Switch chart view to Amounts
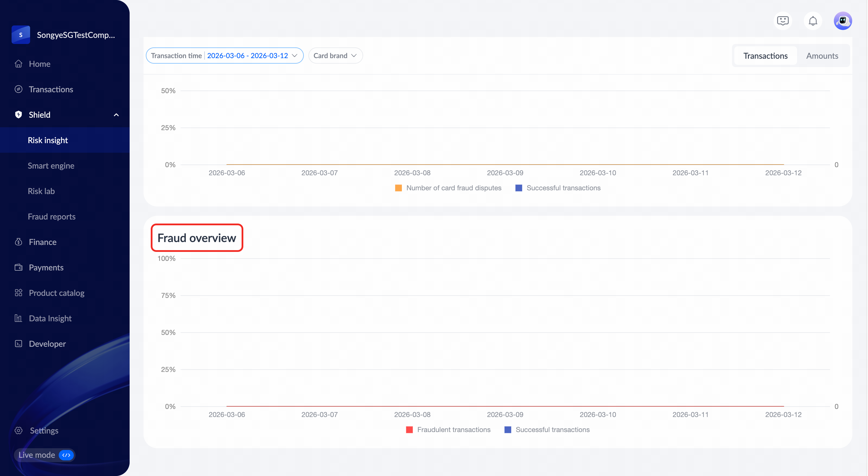Image resolution: width=868 pixels, height=476 pixels. 822,56
